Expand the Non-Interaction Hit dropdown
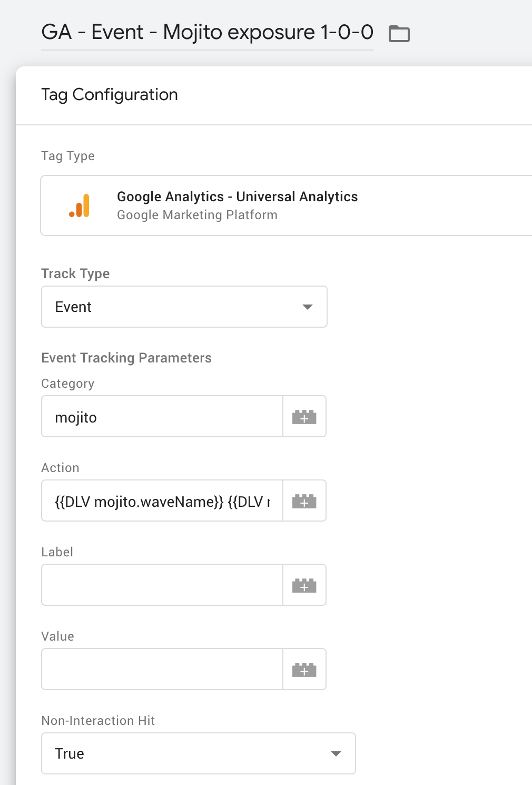 (198, 753)
